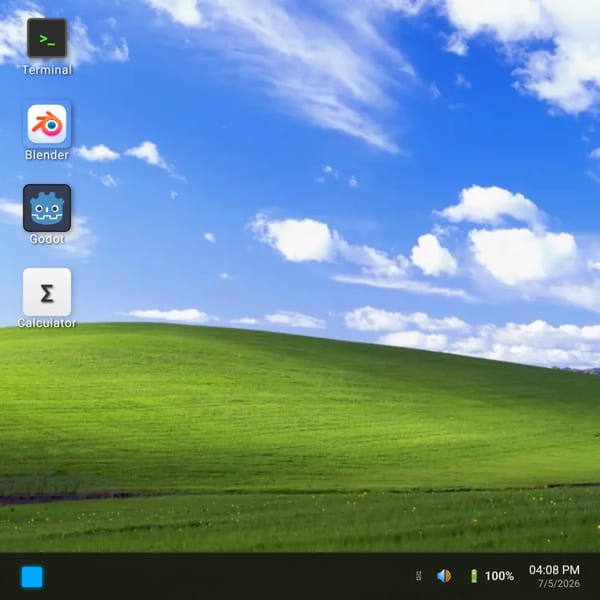The width and height of the screenshot is (600, 600).
Task: Open the clock showing 04:08 PM
Action: [x=554, y=570]
